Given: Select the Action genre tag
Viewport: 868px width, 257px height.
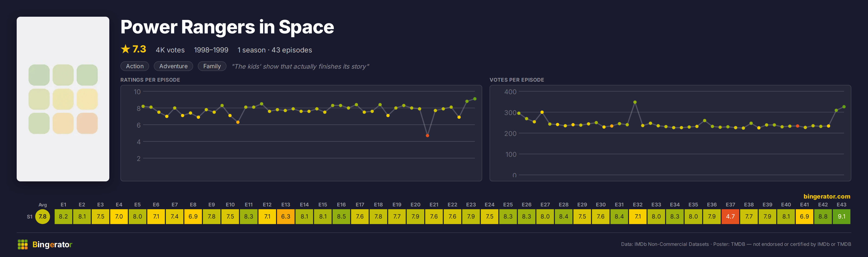Looking at the screenshot, I should [135, 66].
